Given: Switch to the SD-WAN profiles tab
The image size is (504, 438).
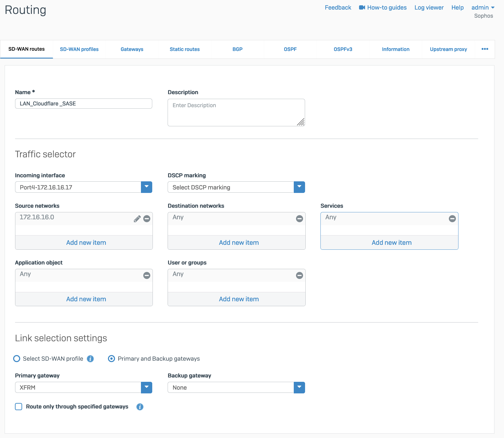Looking at the screenshot, I should [x=79, y=49].
